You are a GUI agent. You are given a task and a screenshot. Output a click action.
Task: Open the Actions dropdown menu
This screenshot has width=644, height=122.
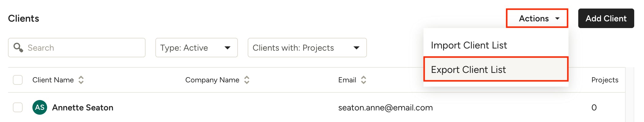(x=537, y=19)
